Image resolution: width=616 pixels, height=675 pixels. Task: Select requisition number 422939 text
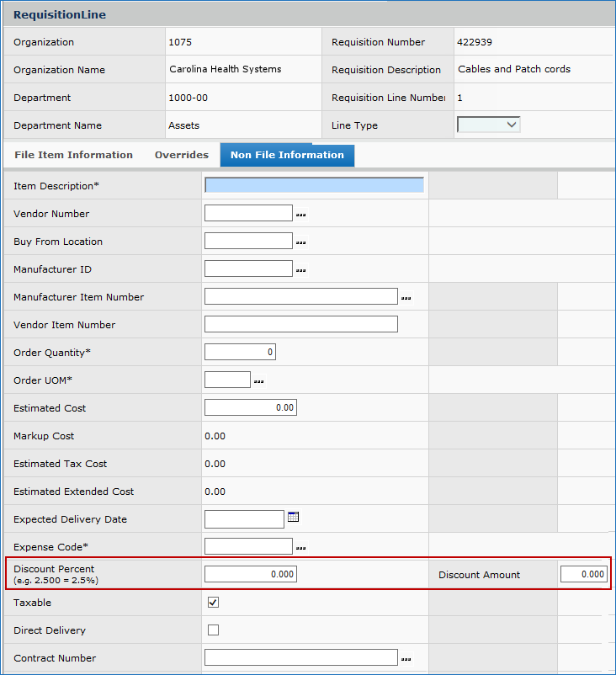coord(475,42)
